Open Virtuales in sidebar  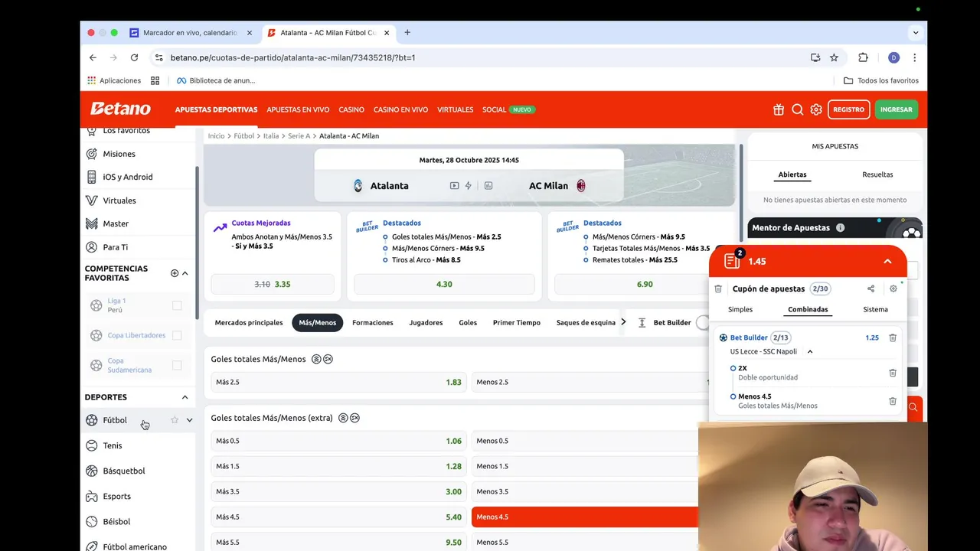click(119, 201)
